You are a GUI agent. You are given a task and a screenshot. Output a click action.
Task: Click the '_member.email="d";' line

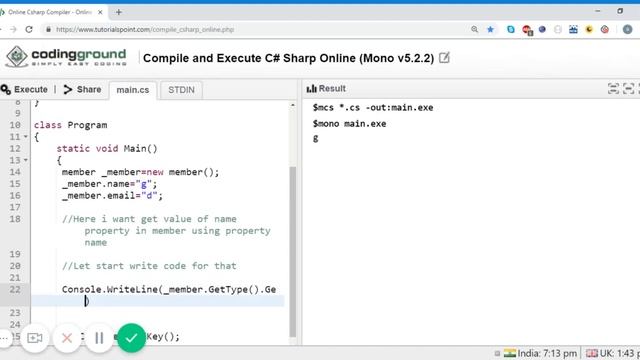112,196
